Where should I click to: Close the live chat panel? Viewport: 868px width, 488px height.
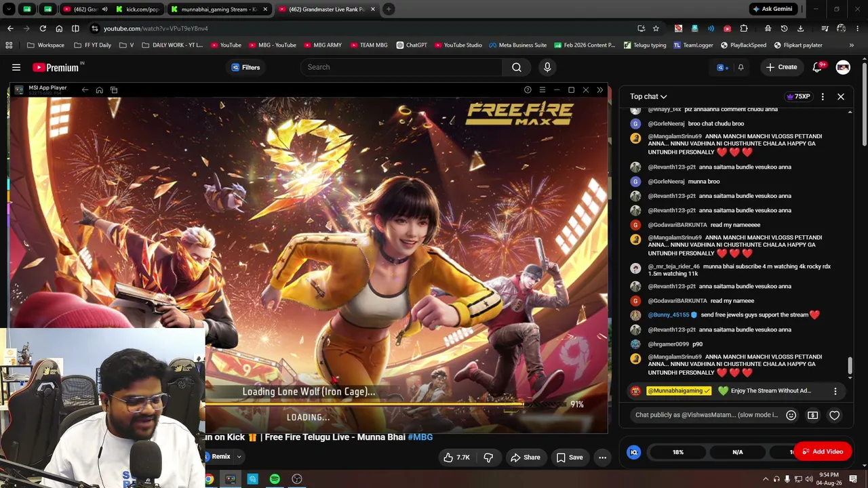tap(841, 96)
